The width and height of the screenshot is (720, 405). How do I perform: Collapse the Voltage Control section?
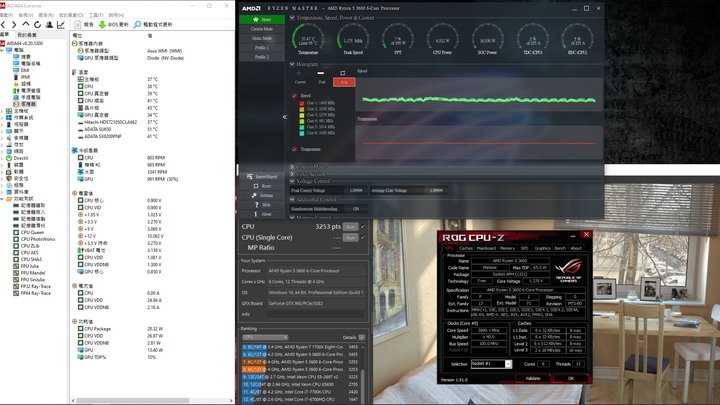[x=292, y=181]
